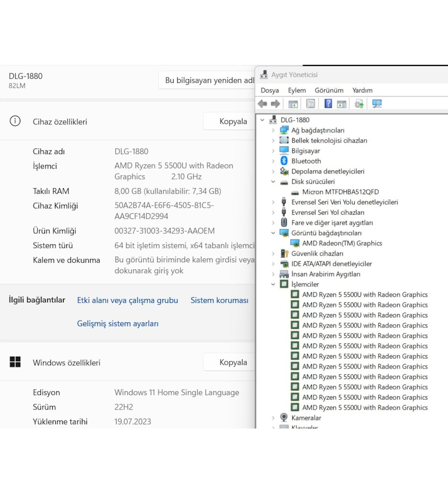This screenshot has height=493, width=448.
Task: Click the Kameralar webcam icon
Action: (284, 417)
